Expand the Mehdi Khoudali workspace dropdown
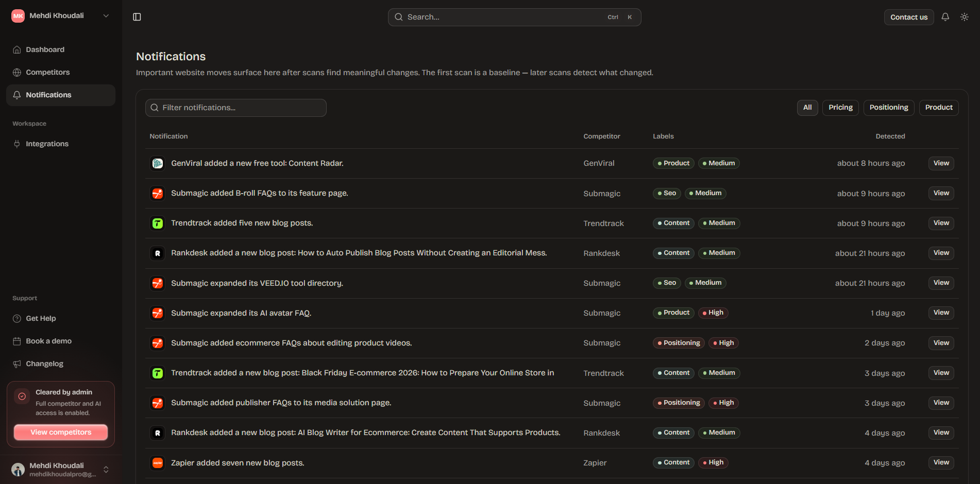The image size is (980, 484). tap(106, 16)
